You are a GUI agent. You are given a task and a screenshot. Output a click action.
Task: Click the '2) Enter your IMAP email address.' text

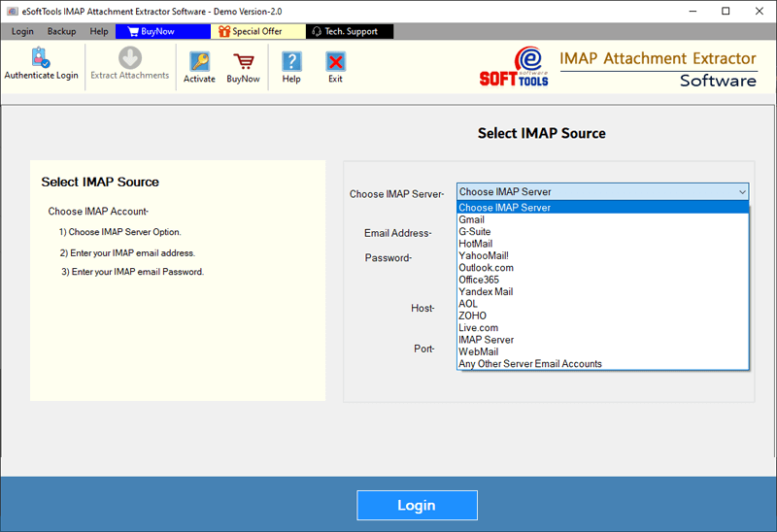point(127,253)
